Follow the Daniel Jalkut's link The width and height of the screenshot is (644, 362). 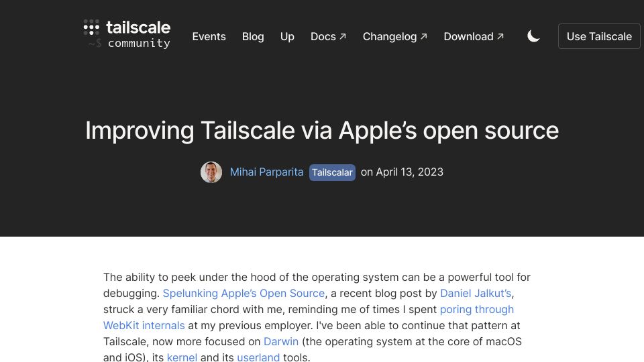click(x=476, y=293)
